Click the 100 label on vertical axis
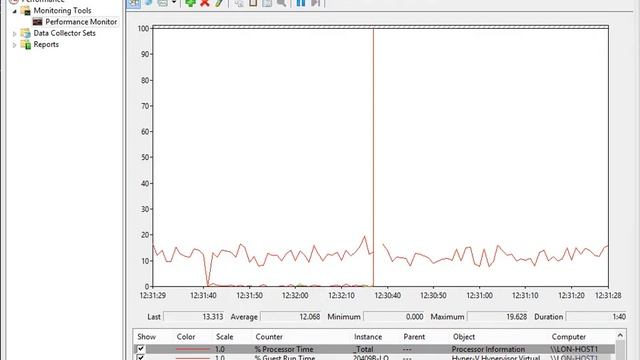Image resolution: width=640 pixels, height=360 pixels. click(143, 29)
